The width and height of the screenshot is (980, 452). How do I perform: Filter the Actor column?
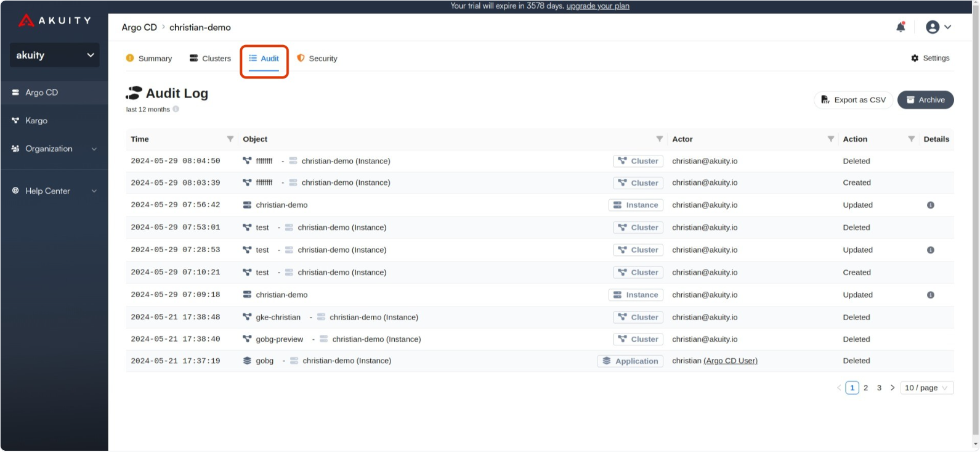[831, 139]
